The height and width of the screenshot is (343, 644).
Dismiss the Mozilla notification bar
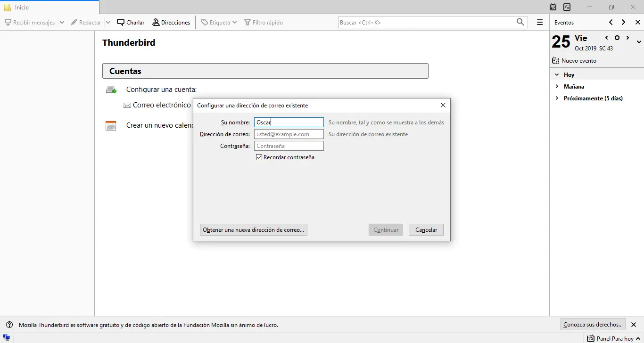tap(634, 325)
